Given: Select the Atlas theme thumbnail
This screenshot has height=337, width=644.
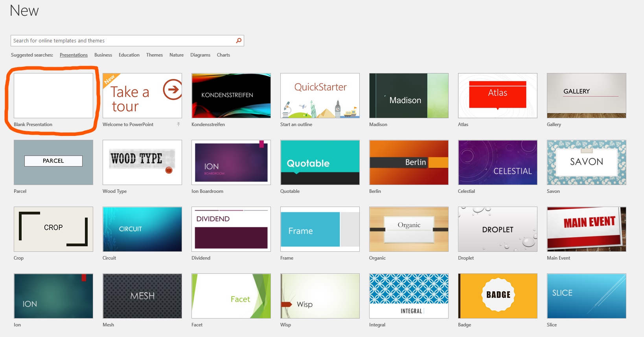Looking at the screenshot, I should click(x=498, y=95).
